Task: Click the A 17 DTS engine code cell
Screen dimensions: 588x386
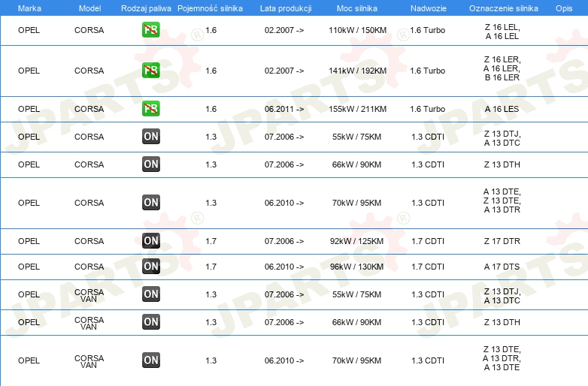Action: (502, 267)
